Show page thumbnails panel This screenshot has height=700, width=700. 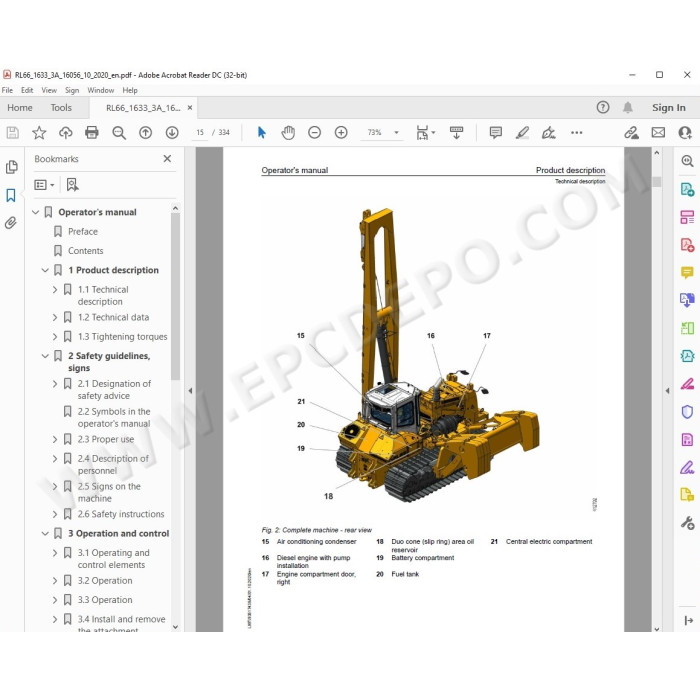12,167
